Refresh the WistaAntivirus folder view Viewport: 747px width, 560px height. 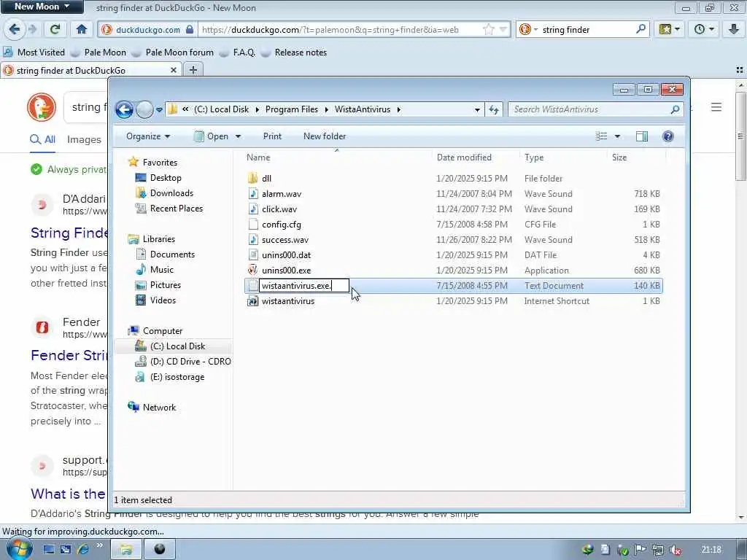494,109
